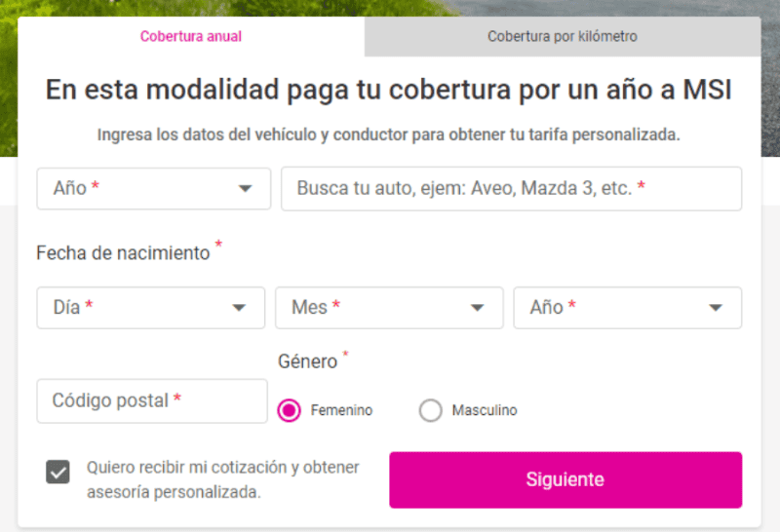
Task: Open the Cobertura por kilómetro tab
Action: (563, 37)
